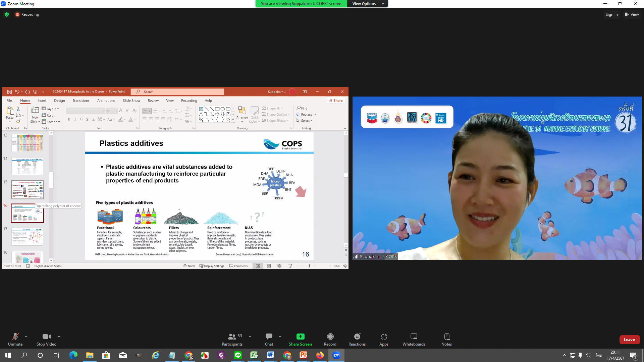
Task: Click the Sign in link
Action: tap(611, 14)
